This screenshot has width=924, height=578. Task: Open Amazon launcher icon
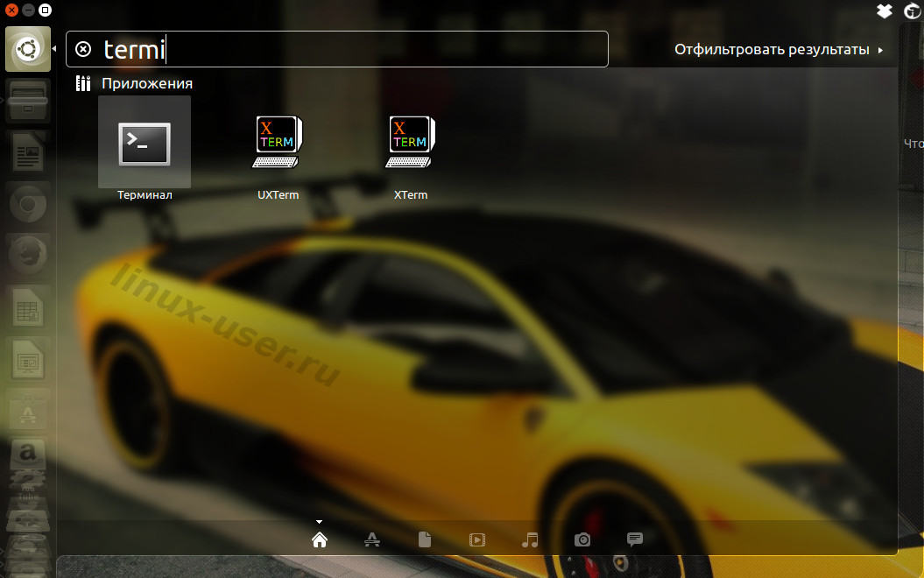pyautogui.click(x=28, y=455)
